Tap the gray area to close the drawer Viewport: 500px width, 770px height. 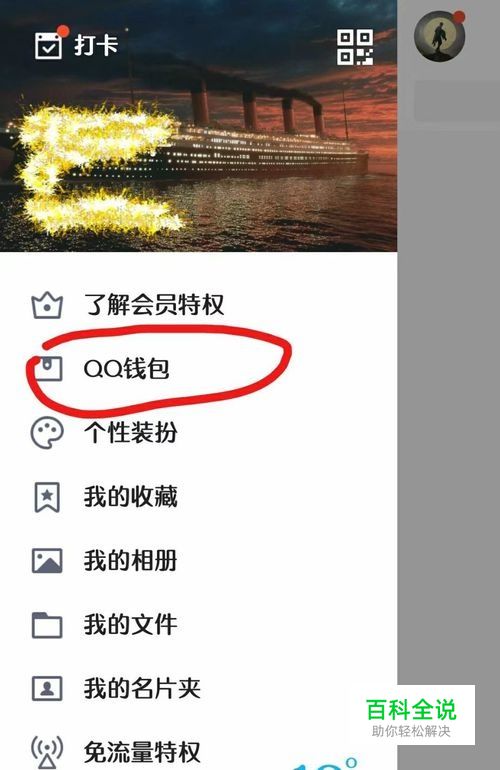(448, 393)
